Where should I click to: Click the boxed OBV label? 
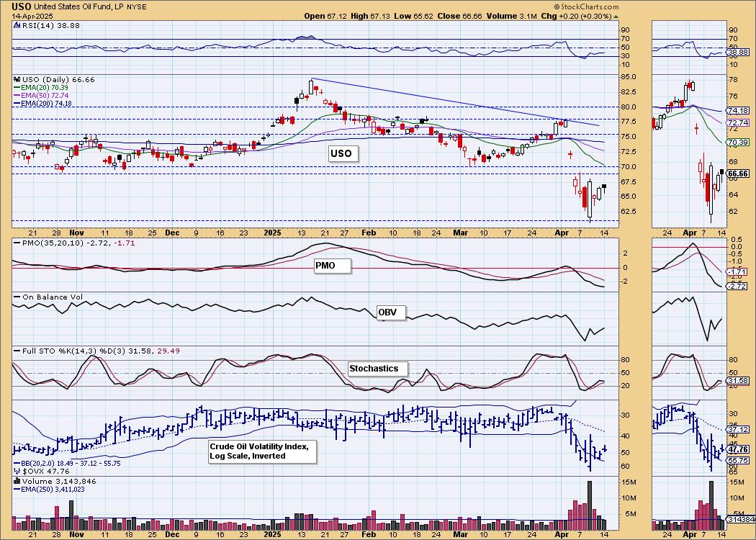click(390, 312)
